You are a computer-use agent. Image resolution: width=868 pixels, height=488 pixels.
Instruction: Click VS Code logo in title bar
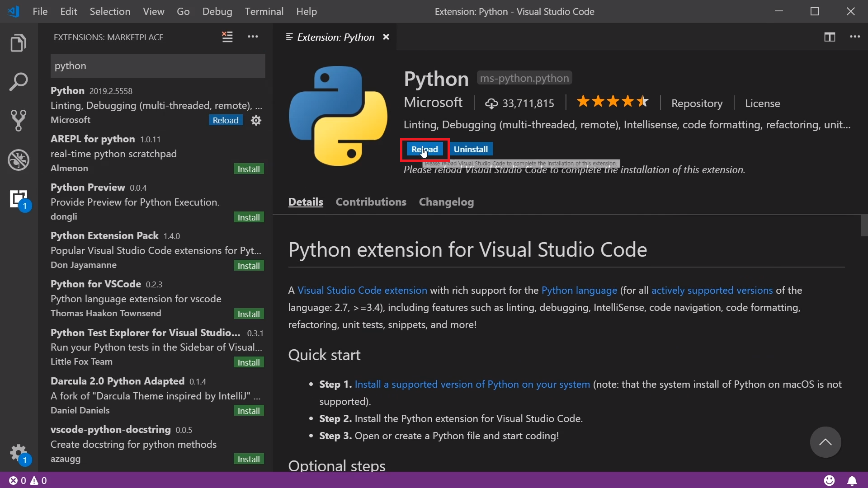click(x=14, y=11)
